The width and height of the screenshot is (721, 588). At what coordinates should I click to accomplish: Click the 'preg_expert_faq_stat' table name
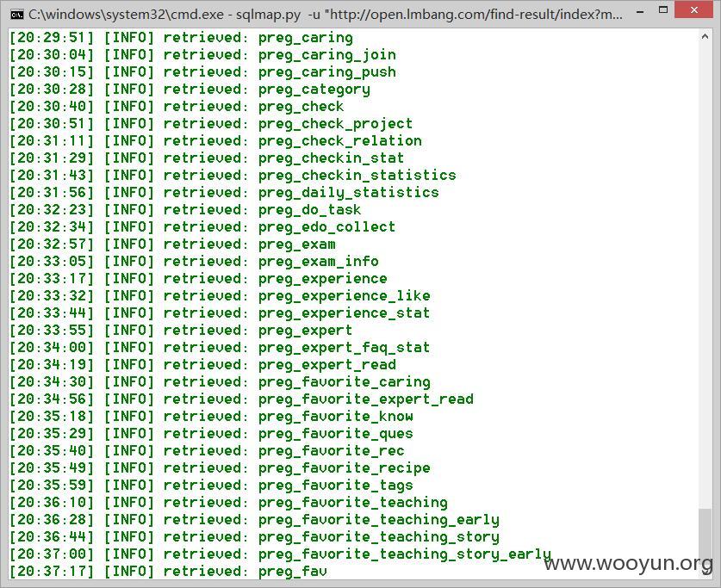coord(344,348)
